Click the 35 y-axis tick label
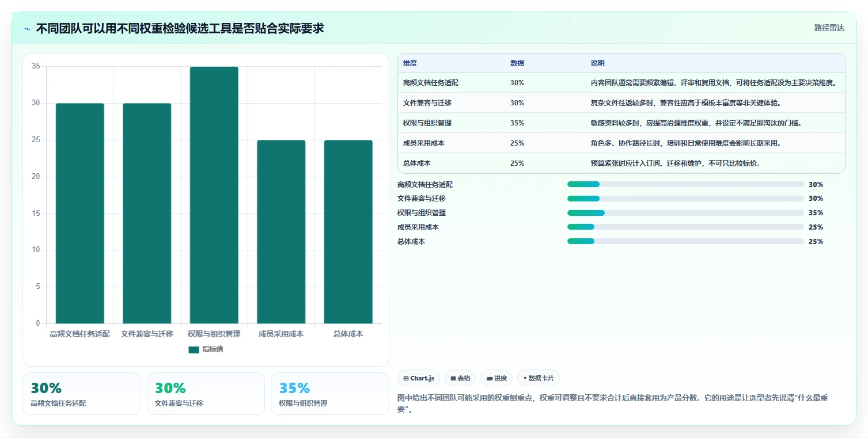This screenshot has width=868, height=438. tap(36, 66)
